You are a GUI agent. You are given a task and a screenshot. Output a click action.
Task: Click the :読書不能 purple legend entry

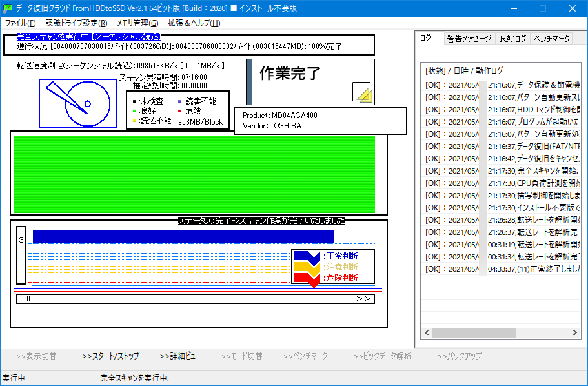point(197,101)
